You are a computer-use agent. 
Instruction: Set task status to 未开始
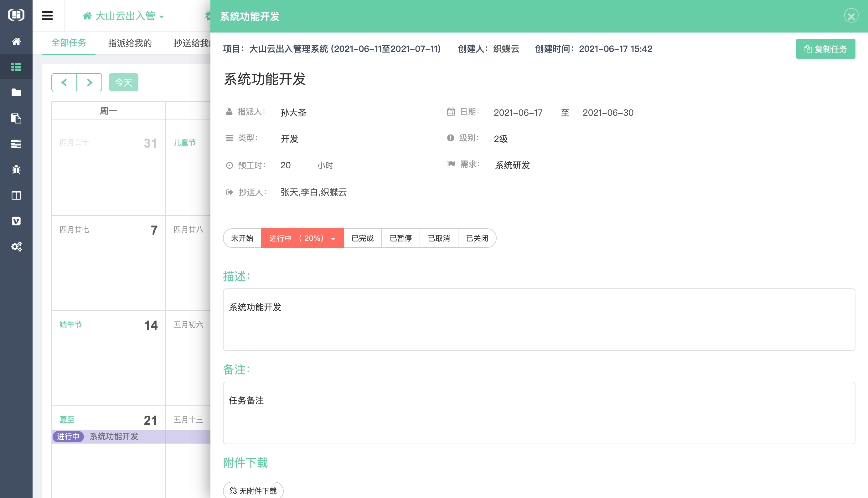(x=242, y=238)
